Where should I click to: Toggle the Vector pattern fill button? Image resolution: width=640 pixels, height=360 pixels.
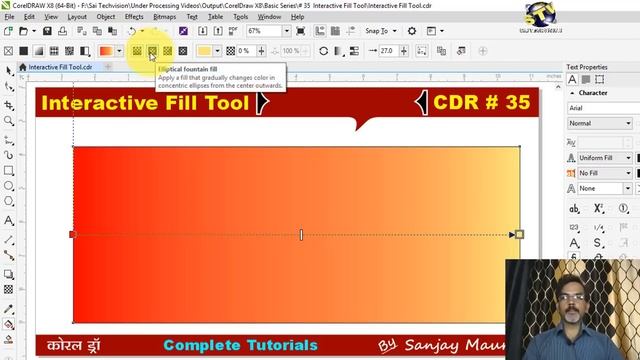pyautogui.click(x=54, y=51)
